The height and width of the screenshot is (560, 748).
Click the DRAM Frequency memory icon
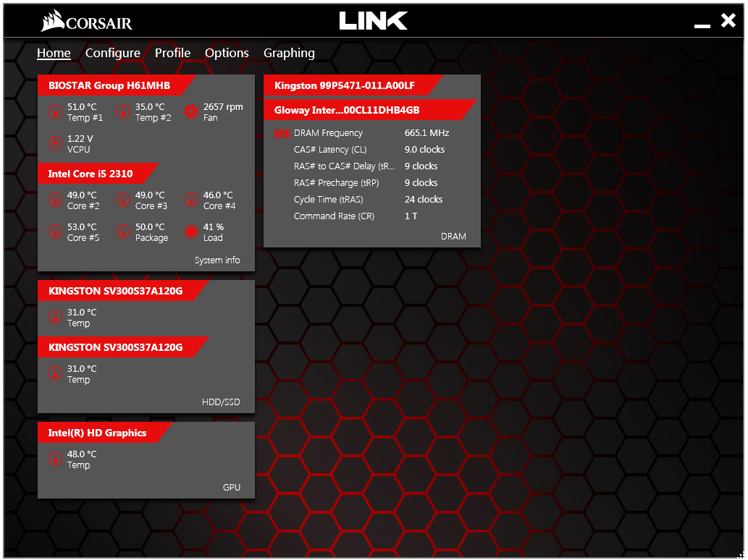click(282, 133)
